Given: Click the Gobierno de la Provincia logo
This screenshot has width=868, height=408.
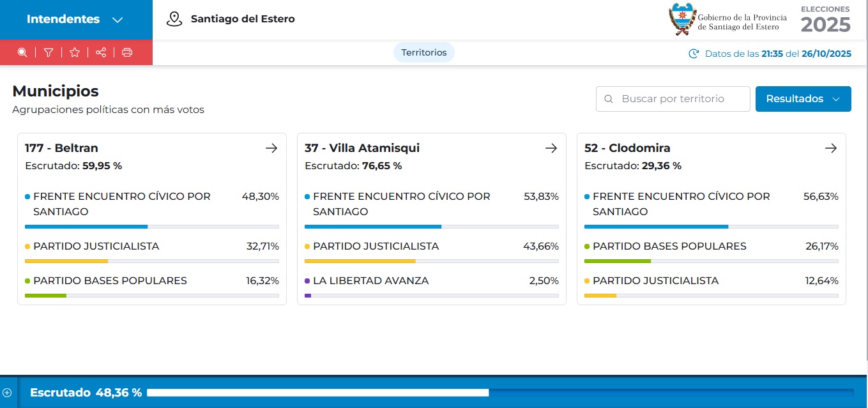Looking at the screenshot, I should 727,19.
